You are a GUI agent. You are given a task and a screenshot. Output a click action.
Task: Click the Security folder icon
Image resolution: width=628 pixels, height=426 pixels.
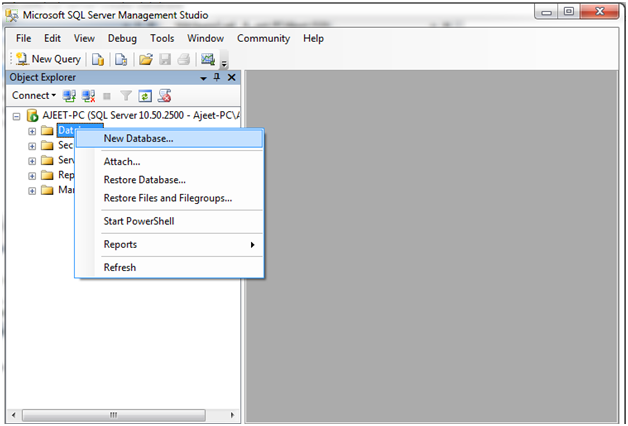47,145
